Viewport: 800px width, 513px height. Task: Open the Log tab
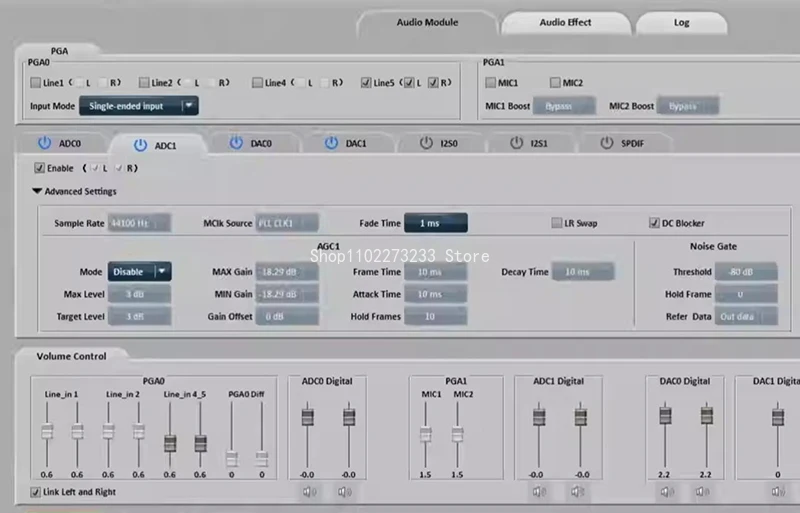click(x=681, y=22)
